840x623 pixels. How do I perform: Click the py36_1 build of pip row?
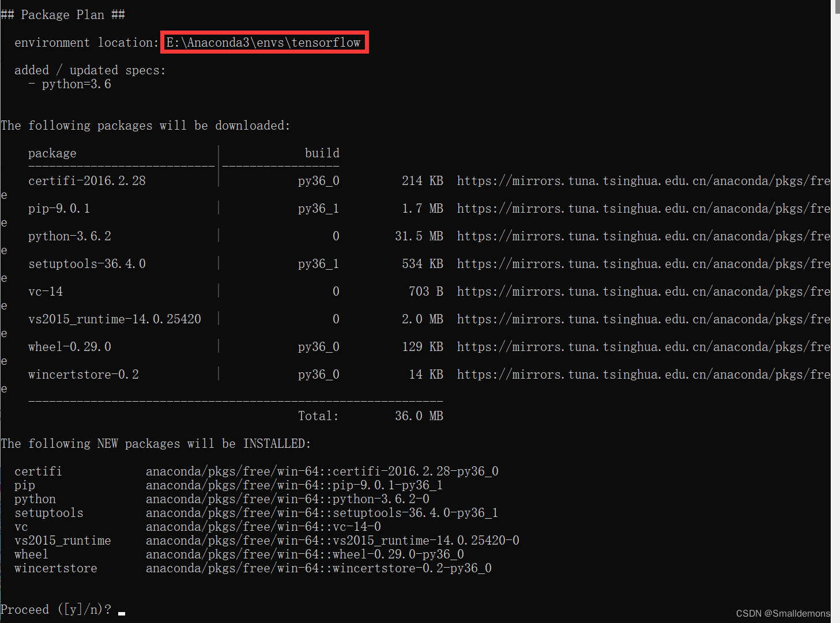[x=319, y=209]
